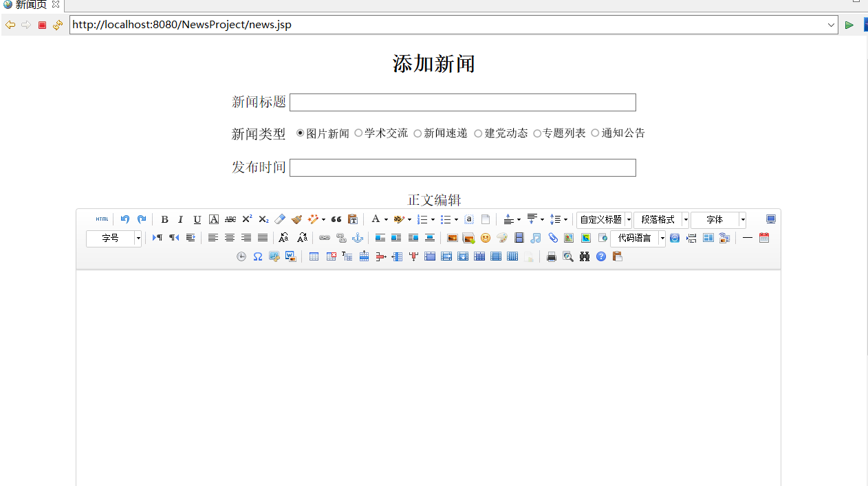Viewport: 868px width, 486px height.
Task: Toggle strikethrough formatting
Action: 230,219
